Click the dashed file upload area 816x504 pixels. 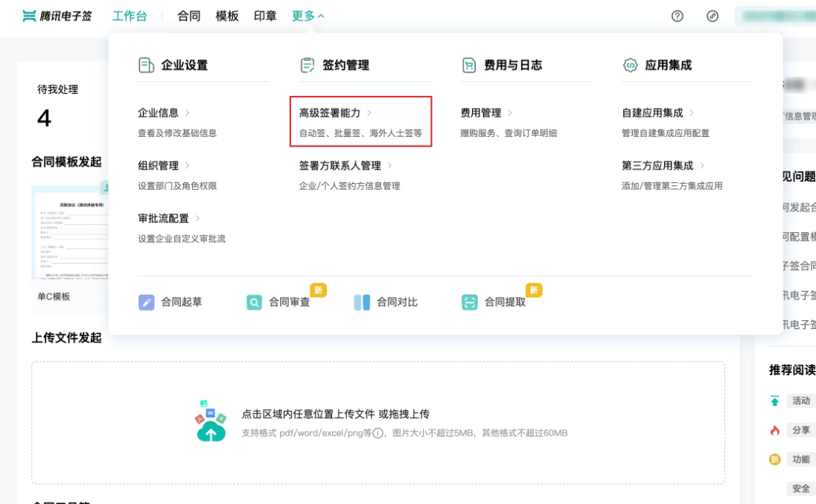377,423
